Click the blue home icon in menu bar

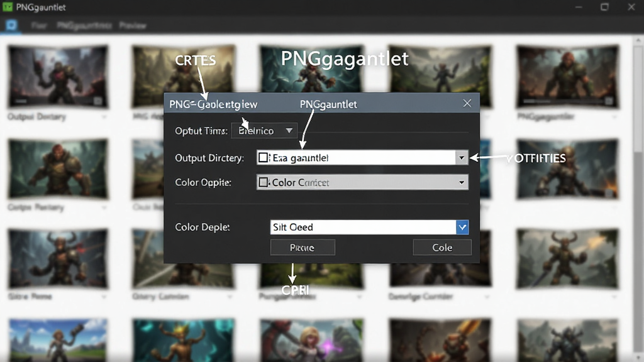tap(11, 25)
